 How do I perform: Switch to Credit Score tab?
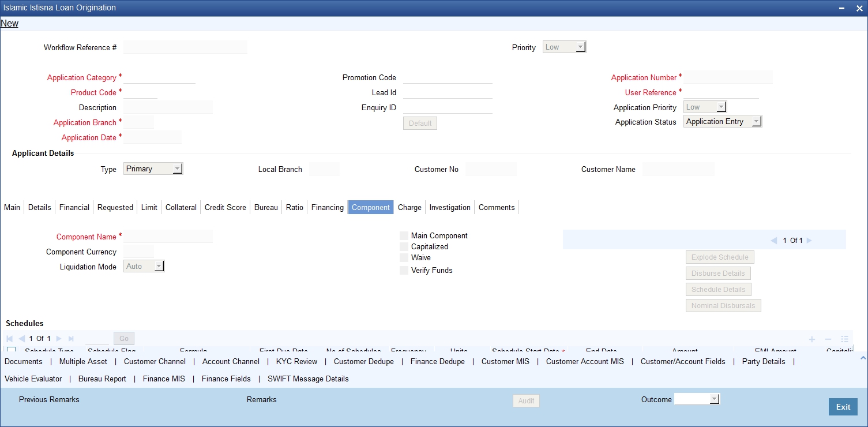tap(226, 207)
